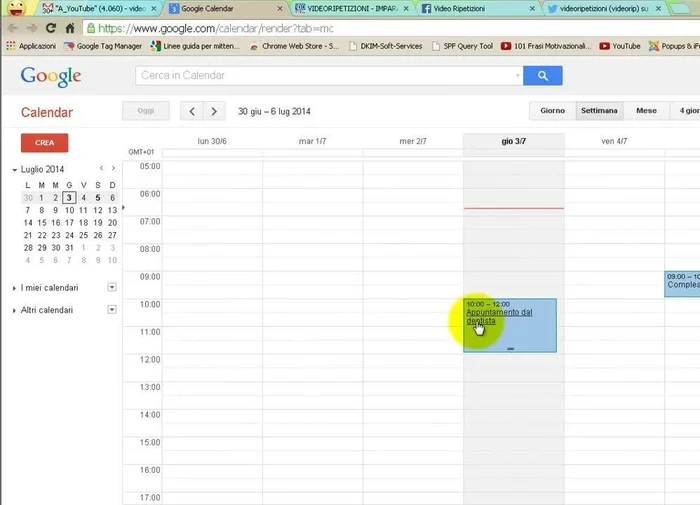
Task: Go to next week arrow
Action: (215, 111)
